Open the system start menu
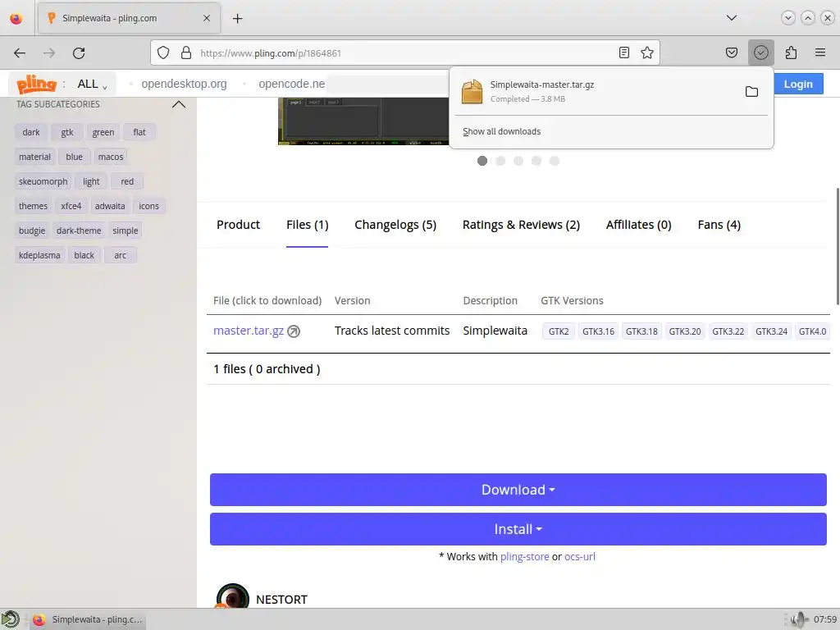 [x=10, y=619]
